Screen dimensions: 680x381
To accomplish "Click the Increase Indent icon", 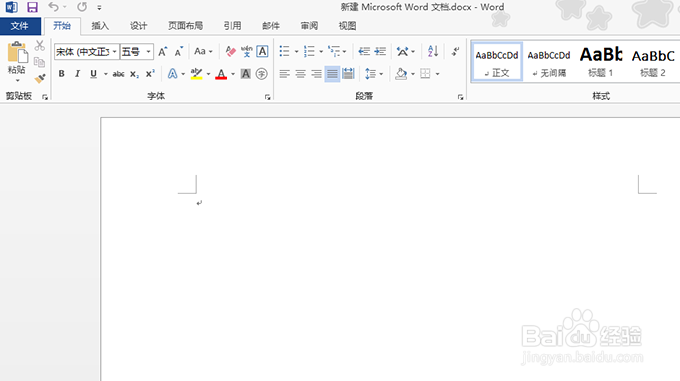I will [380, 52].
